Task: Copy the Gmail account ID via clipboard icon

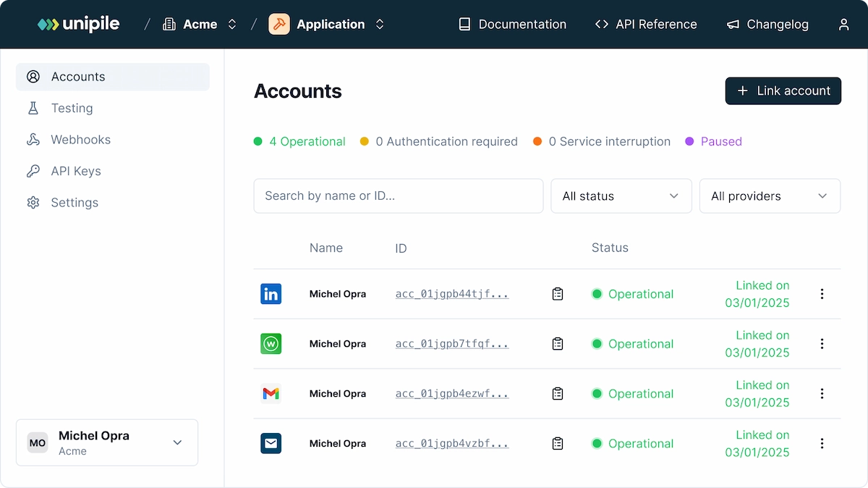Action: pos(557,394)
